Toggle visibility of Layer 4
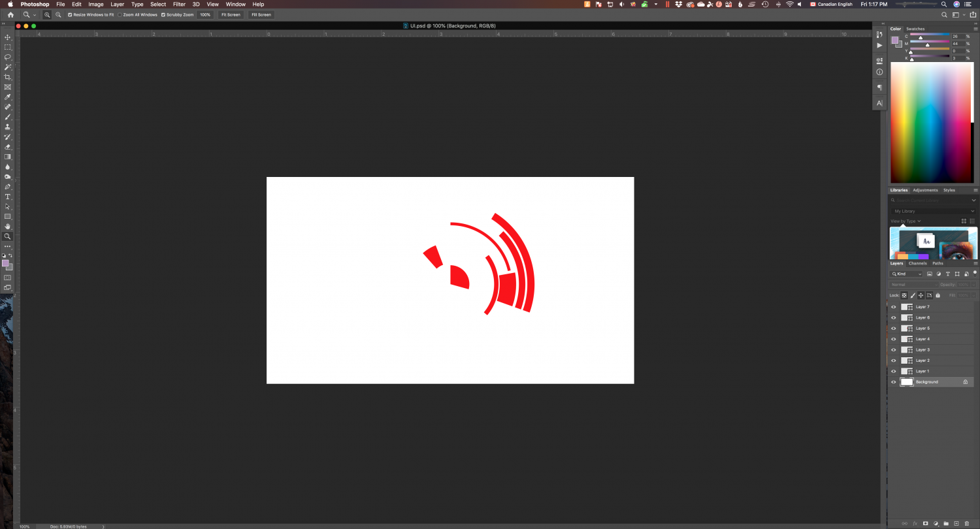Image resolution: width=980 pixels, height=529 pixels. (x=893, y=339)
